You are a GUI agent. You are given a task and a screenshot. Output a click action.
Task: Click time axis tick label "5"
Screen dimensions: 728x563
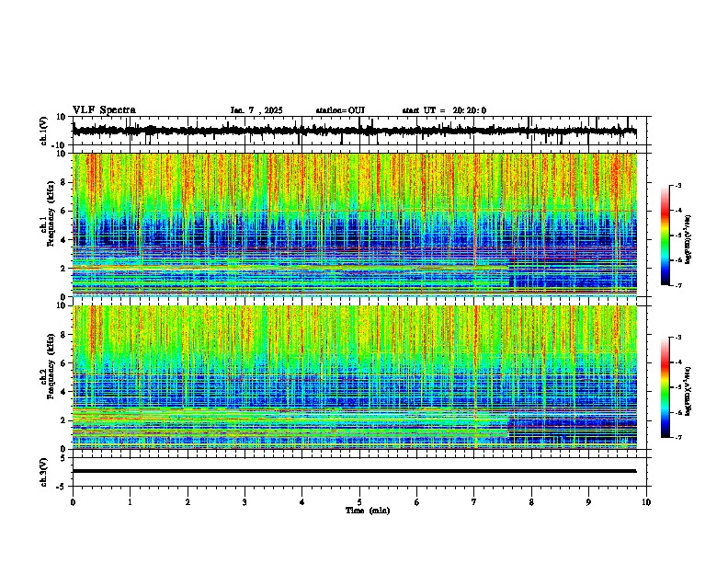(359, 502)
